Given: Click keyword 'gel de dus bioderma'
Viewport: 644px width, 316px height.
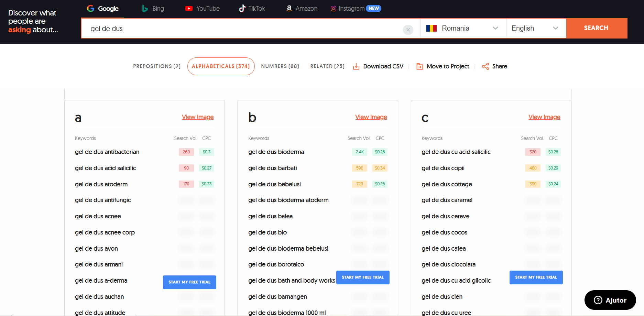Looking at the screenshot, I should point(276,152).
